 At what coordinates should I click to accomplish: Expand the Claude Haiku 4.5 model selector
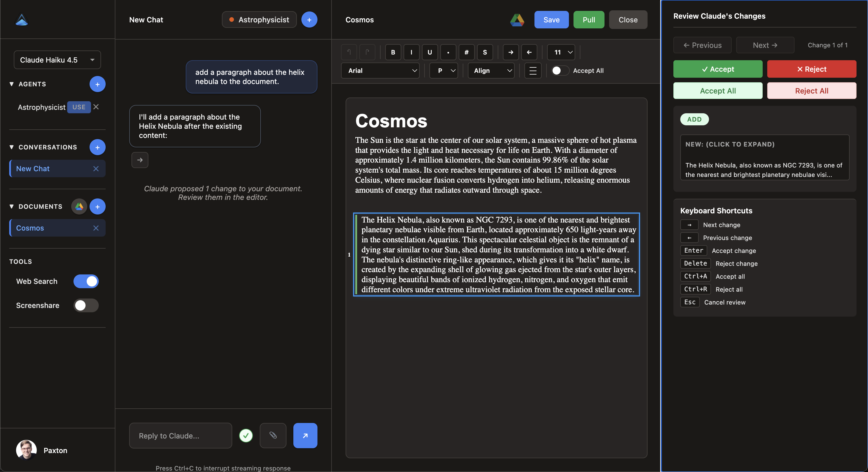click(x=57, y=60)
